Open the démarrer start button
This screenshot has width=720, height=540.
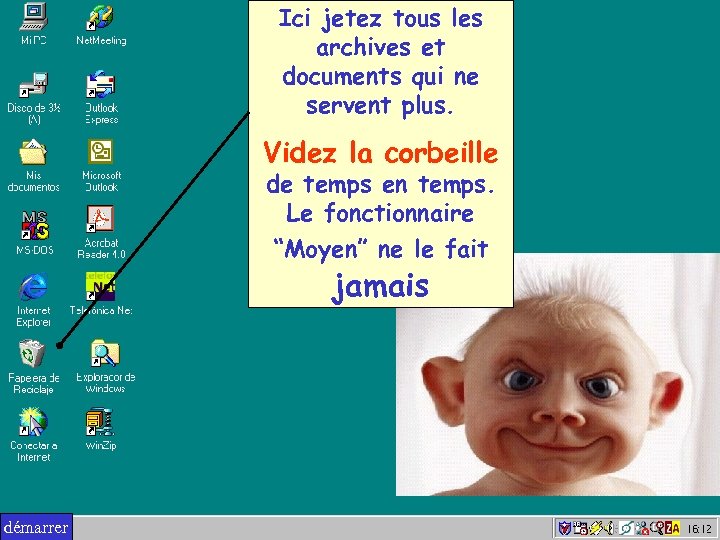pos(36,527)
